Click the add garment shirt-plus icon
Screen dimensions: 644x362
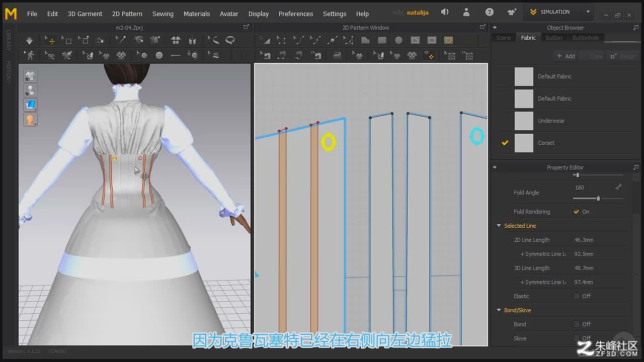(x=512, y=12)
